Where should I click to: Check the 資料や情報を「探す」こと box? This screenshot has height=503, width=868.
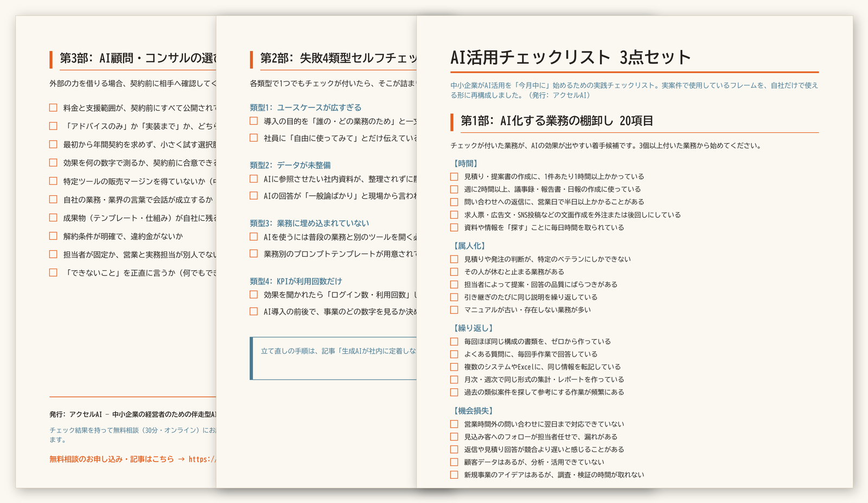[454, 227]
